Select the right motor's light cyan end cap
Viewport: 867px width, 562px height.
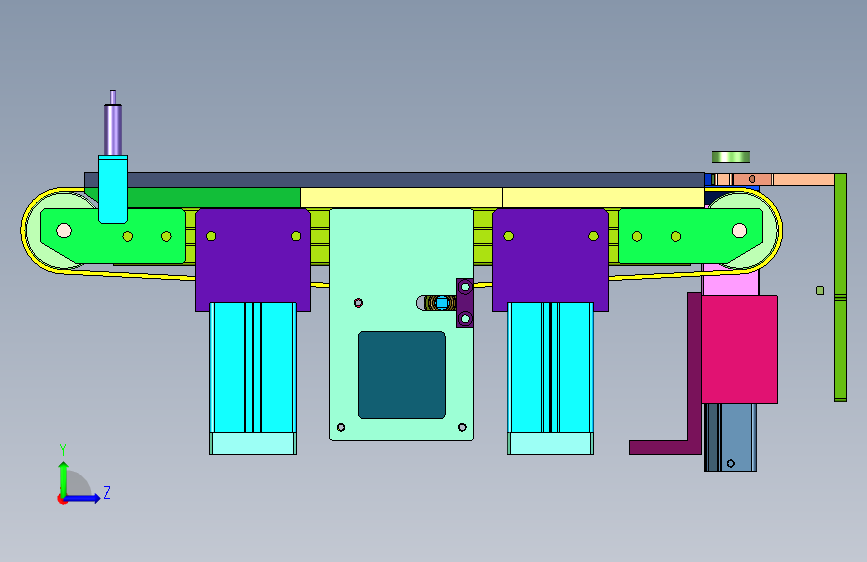[550, 444]
